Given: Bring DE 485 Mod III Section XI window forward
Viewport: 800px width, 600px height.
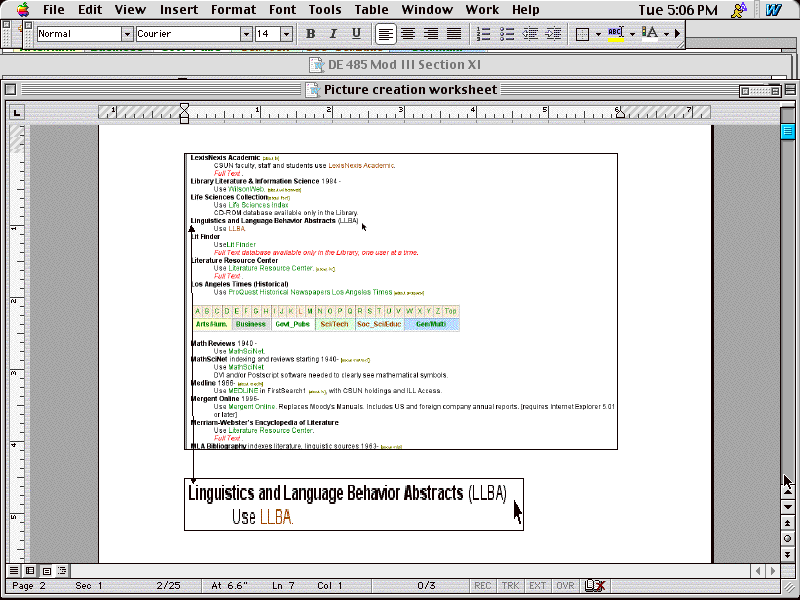Looking at the screenshot, I should coord(394,65).
